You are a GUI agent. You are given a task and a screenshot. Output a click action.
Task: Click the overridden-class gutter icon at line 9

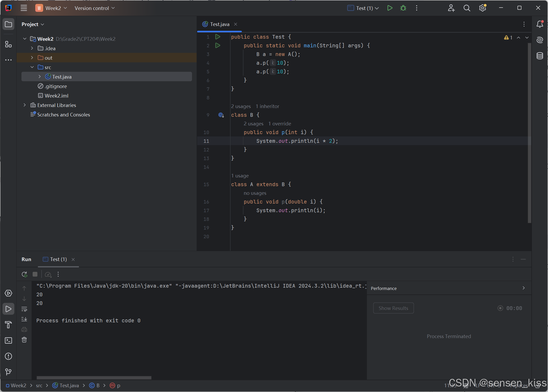coord(221,115)
